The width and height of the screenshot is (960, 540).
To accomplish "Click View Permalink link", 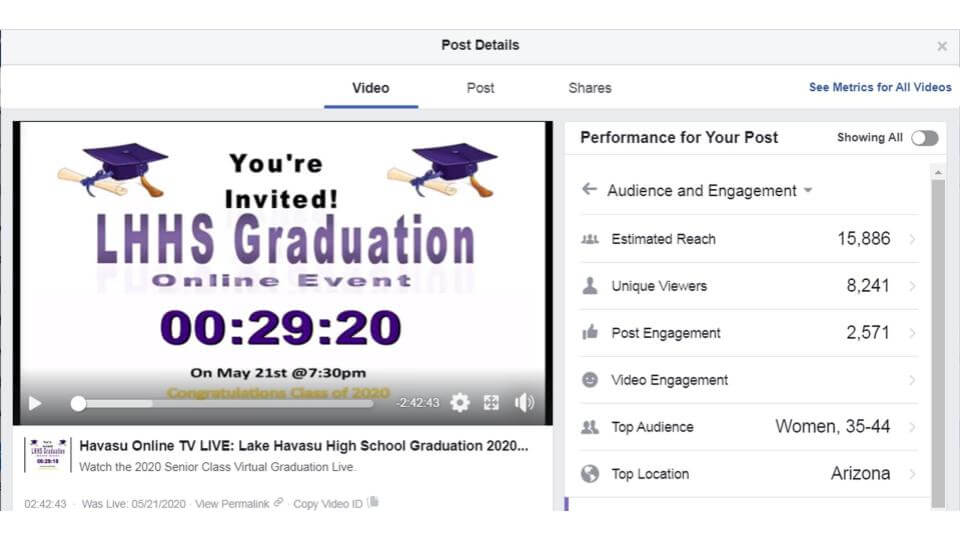I will click(232, 504).
